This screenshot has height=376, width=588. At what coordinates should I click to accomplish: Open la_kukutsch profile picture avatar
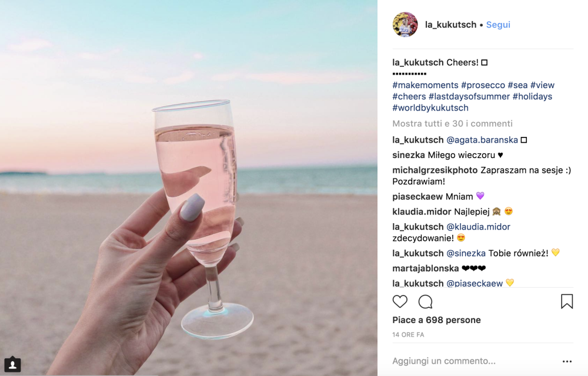405,25
